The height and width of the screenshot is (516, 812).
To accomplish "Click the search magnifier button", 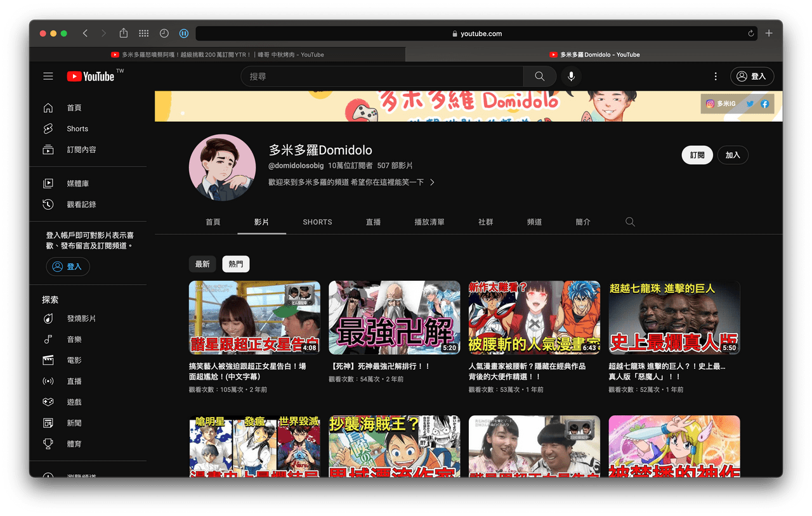I will tap(540, 76).
